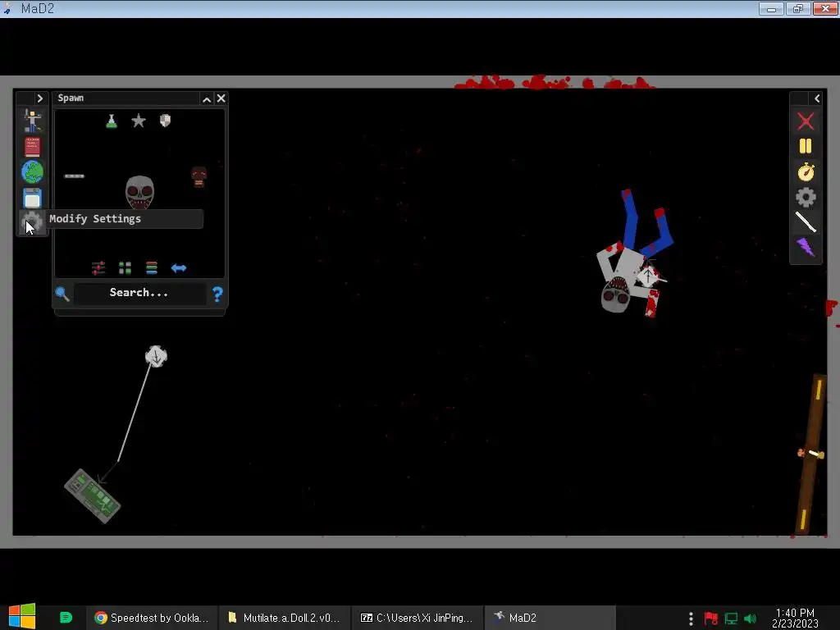Viewport: 840px width, 630px height.
Task: Open the Windows Start button
Action: [x=22, y=617]
